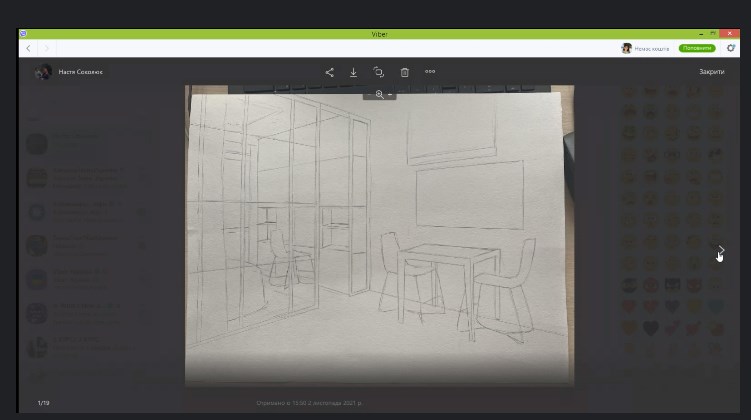The image size is (751, 420).
Task: Click the Viber logo icon in title bar
Action: pos(23,34)
